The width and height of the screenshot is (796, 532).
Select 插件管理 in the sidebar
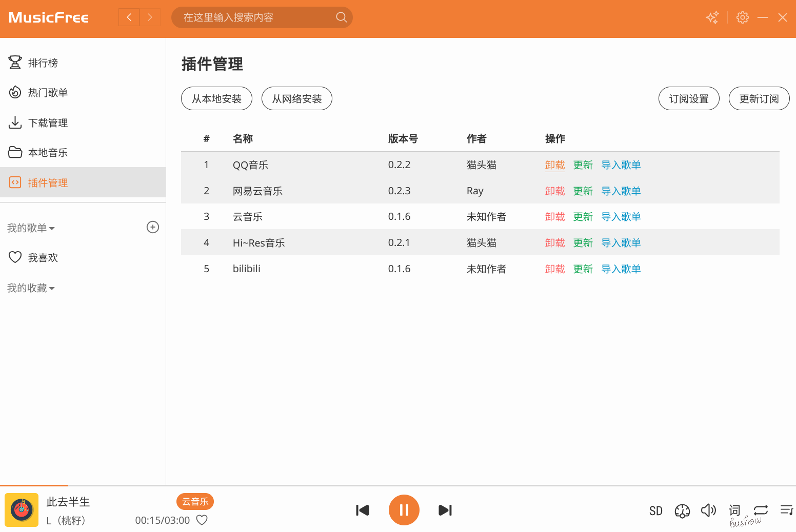[x=83, y=182]
